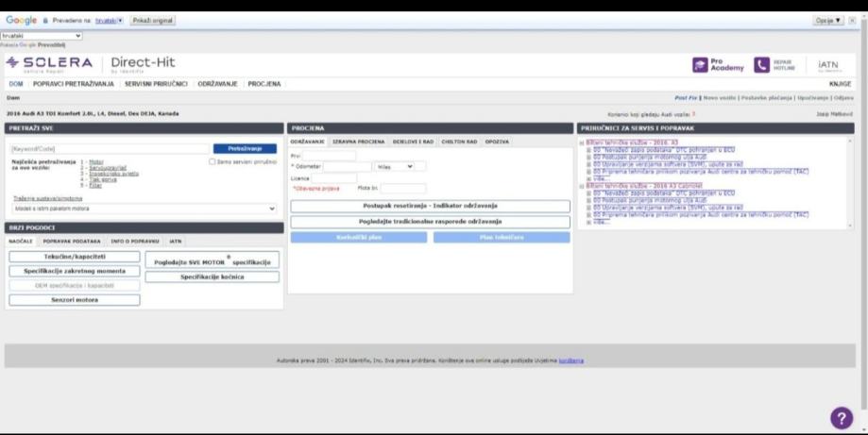Viewport: 868px width, 435px height.
Task: Click the light blue Korisnički plan button
Action: coord(359,238)
